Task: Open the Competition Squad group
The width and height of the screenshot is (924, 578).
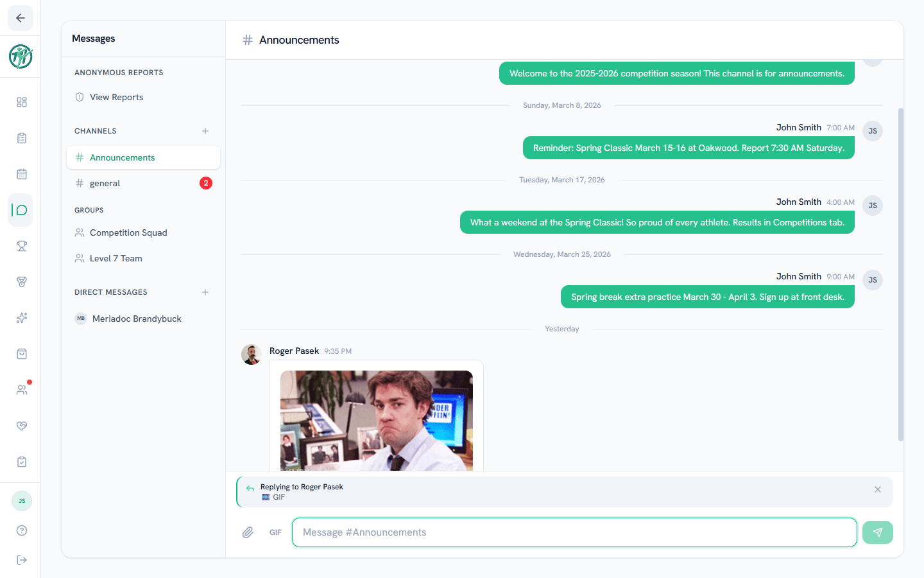Action: (x=143, y=232)
